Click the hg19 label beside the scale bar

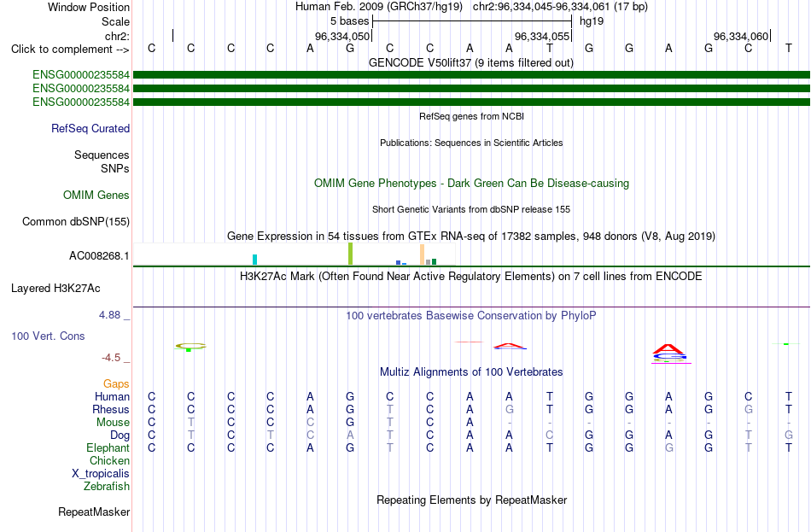point(592,21)
